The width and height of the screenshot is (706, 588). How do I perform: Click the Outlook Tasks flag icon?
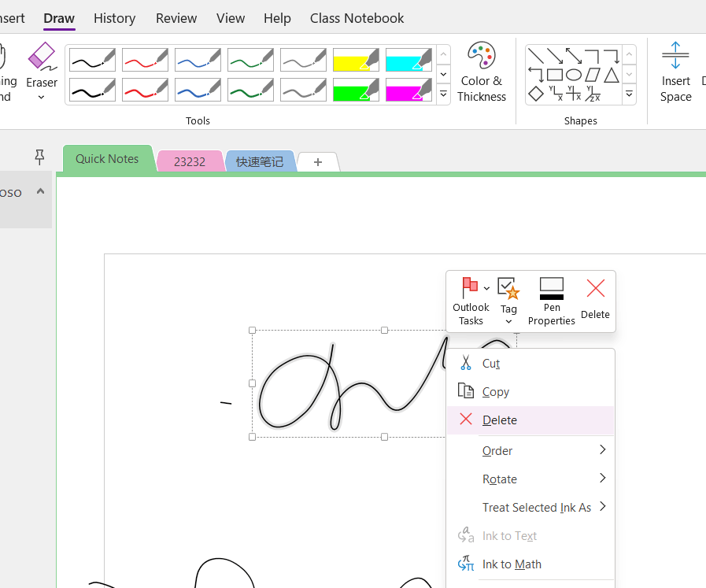pos(470,287)
